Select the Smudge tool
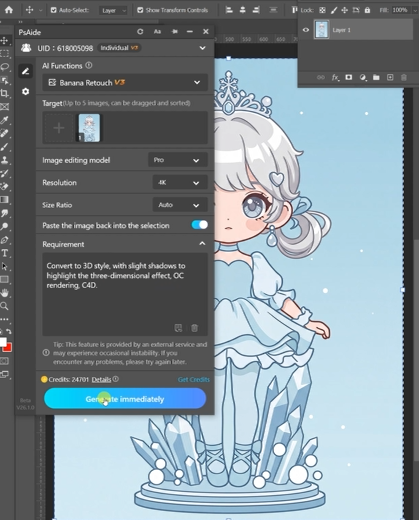This screenshot has height=520, width=419. click(x=4, y=213)
